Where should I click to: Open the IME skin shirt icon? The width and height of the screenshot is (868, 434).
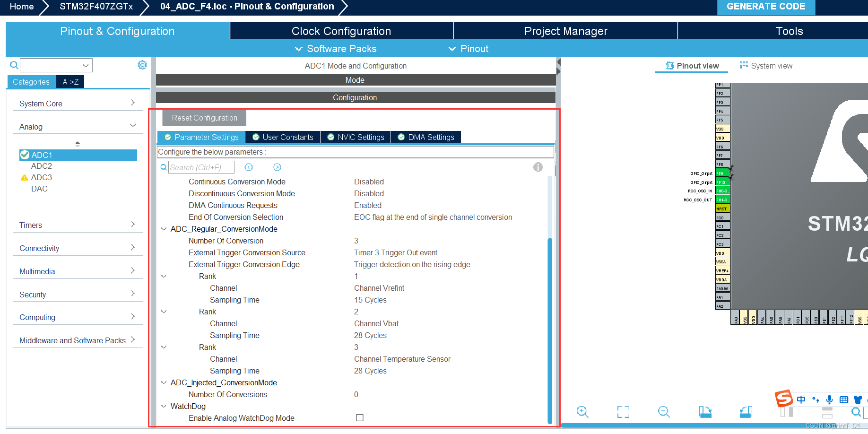(858, 399)
